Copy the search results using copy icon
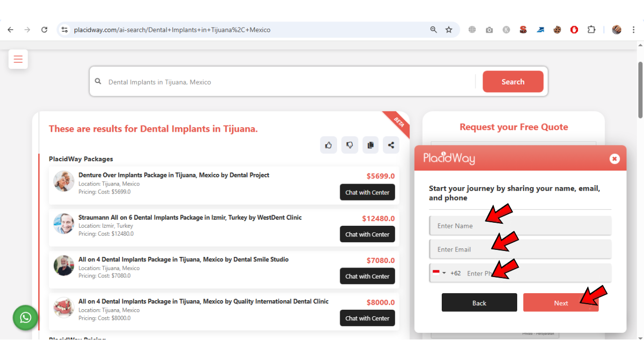Screen dimensions: 644x362 (x=370, y=145)
